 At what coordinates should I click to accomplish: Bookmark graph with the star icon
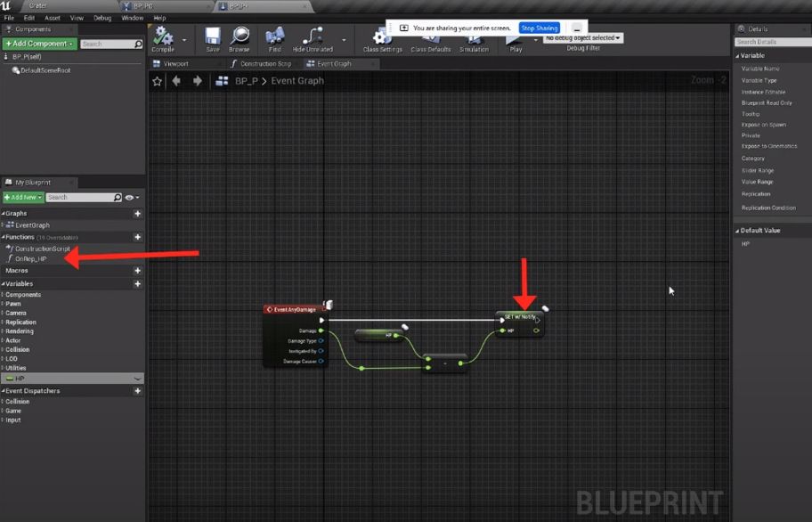point(158,81)
